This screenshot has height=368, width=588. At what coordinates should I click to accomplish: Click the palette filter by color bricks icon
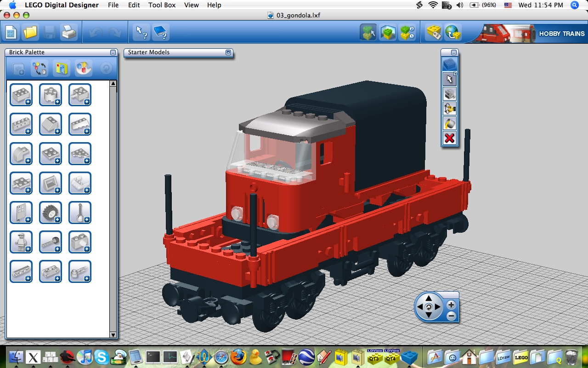pos(40,69)
